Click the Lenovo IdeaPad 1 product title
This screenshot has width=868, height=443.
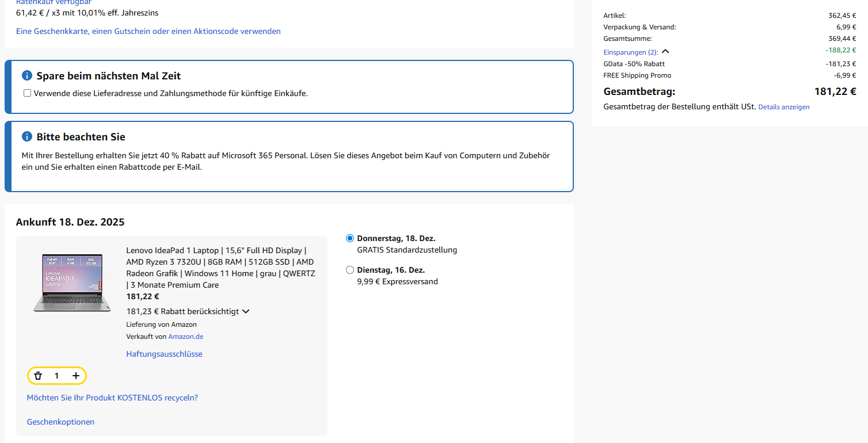point(220,268)
